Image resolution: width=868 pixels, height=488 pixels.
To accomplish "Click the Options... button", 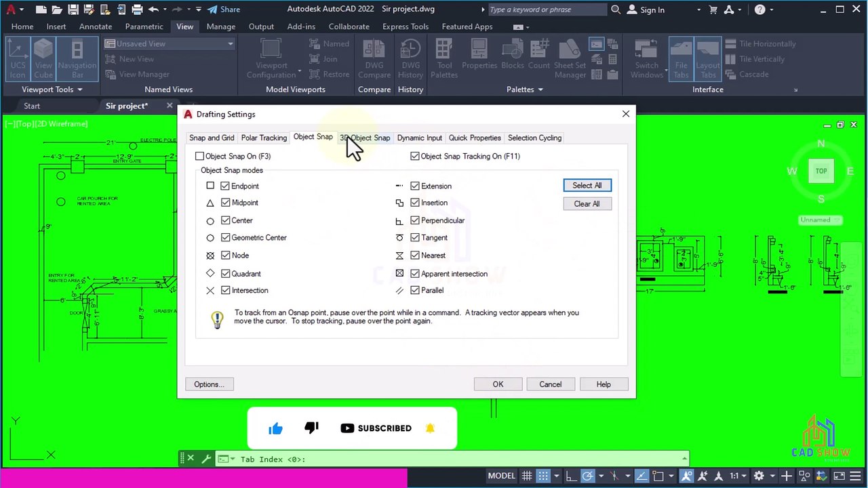I will click(x=209, y=384).
